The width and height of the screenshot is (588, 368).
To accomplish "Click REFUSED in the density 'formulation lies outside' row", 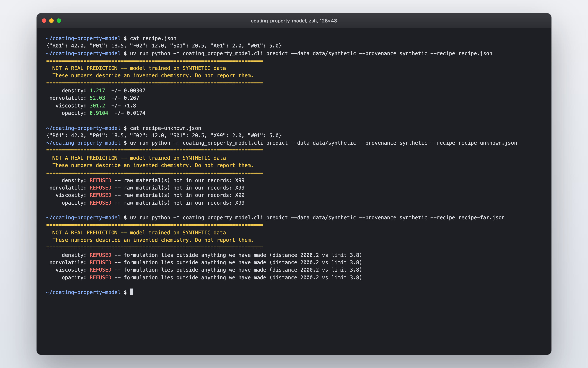I will click(100, 255).
